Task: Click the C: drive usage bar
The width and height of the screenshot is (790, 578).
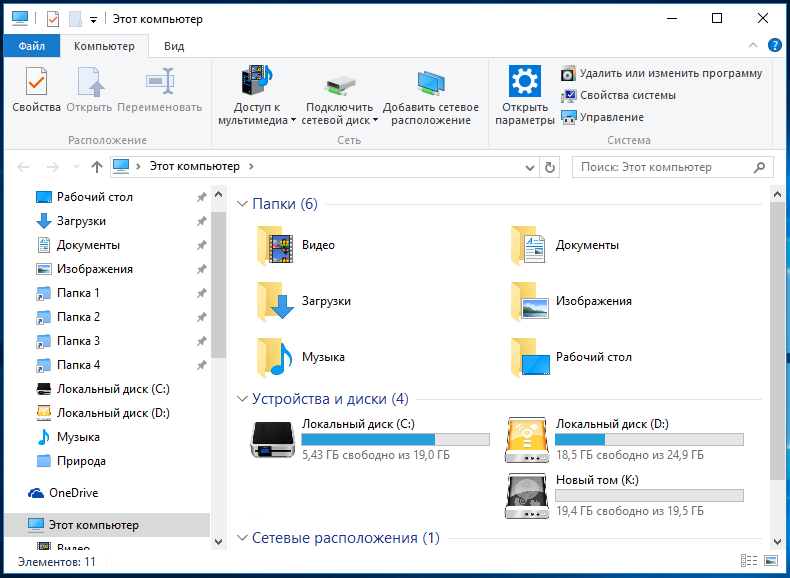Action: (x=396, y=439)
